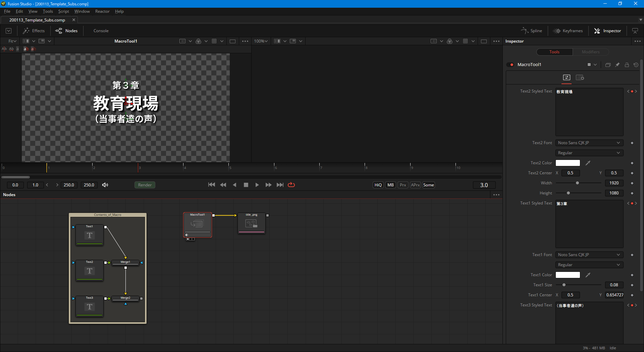Viewport: 644px width, 352px height.
Task: Open Nodes panel options menu dots
Action: [x=496, y=195]
